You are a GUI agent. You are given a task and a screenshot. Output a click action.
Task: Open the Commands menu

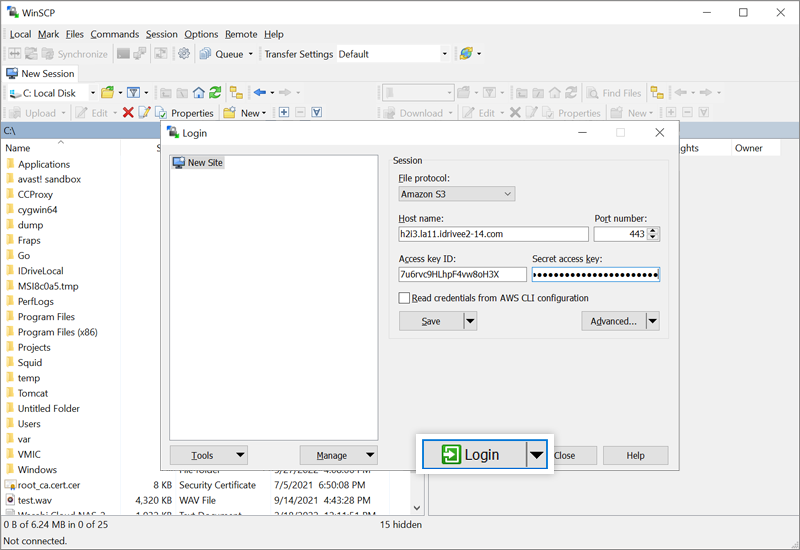[x=115, y=34]
